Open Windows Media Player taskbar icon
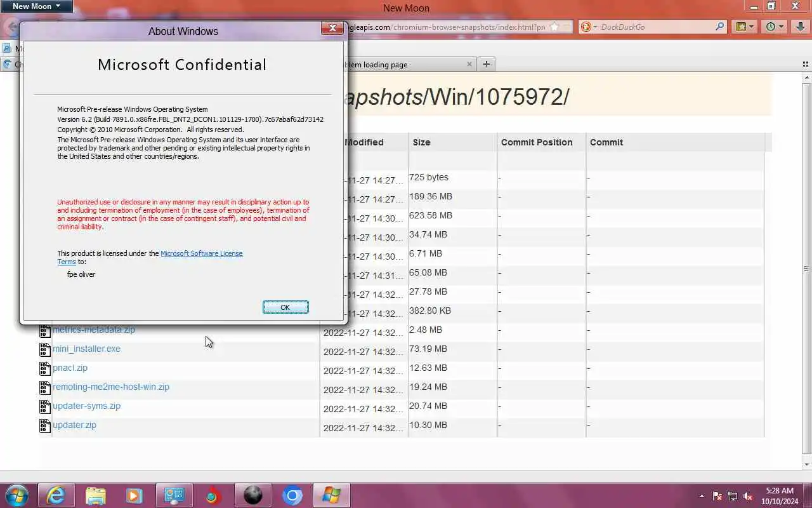812x508 pixels. (x=134, y=495)
